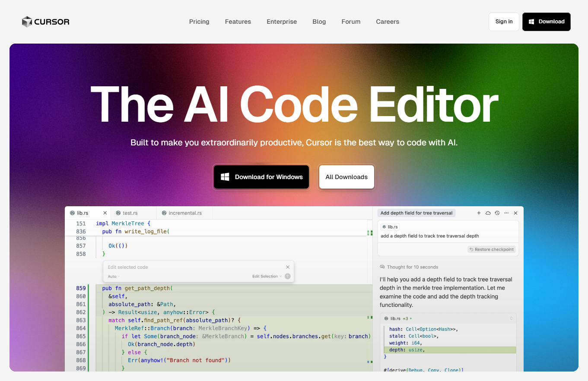The width and height of the screenshot is (588, 381).
Task: Click the All Downloads button
Action: (x=346, y=177)
